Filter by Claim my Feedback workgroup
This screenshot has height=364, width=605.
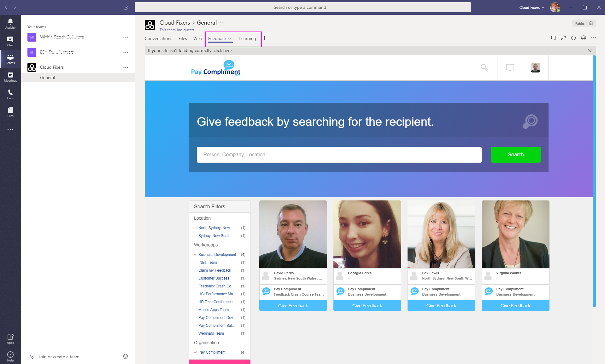214,270
